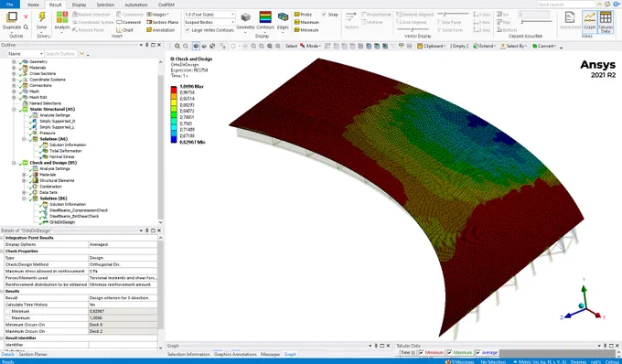Click the Section Plane button
The image size is (622, 364).
click(162, 22)
